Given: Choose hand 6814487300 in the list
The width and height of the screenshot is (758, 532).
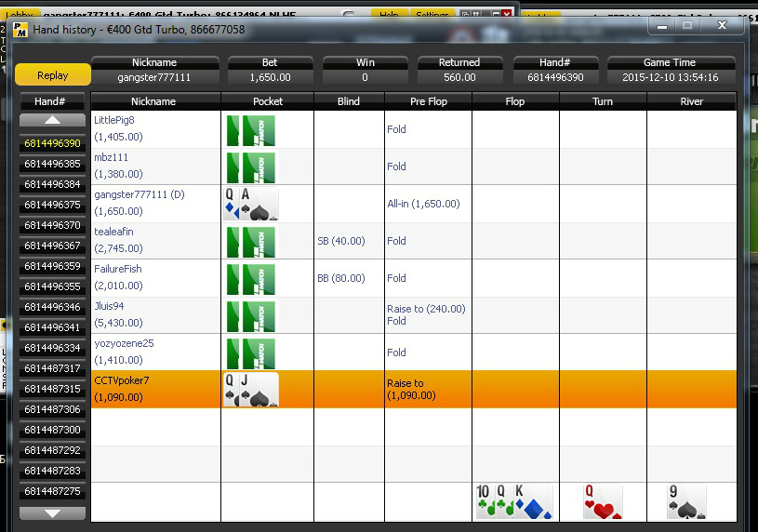Looking at the screenshot, I should 53,430.
